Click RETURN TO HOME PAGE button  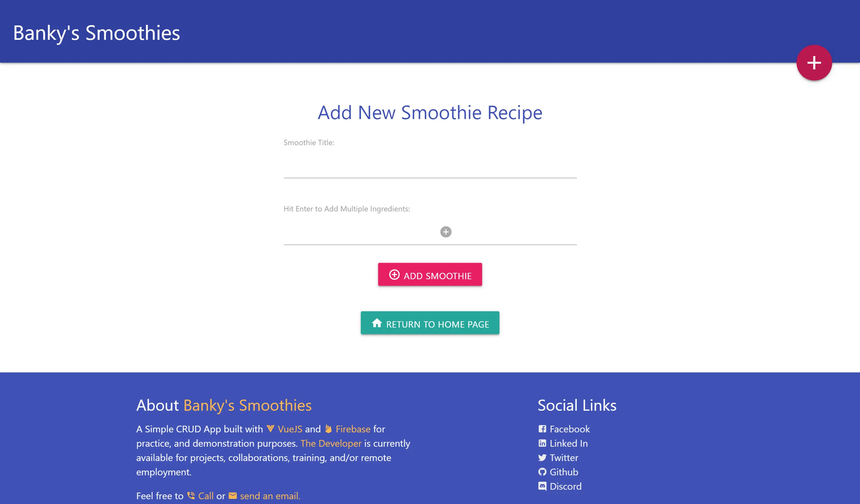tap(430, 323)
